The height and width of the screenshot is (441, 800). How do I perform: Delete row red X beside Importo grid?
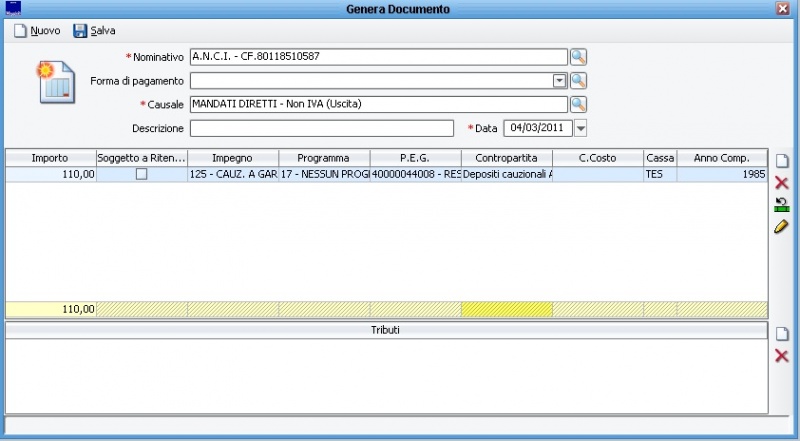(782, 183)
